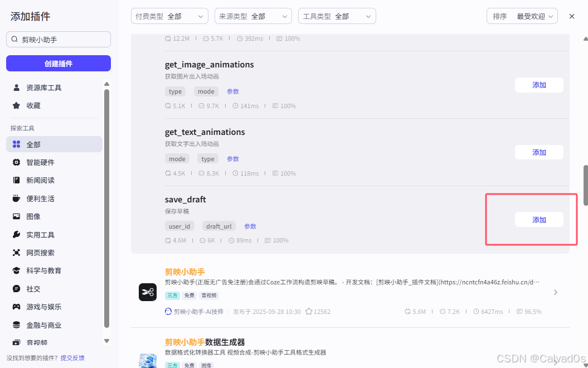The image size is (588, 368).
Task: Add the save_draft tool
Action: tap(539, 220)
